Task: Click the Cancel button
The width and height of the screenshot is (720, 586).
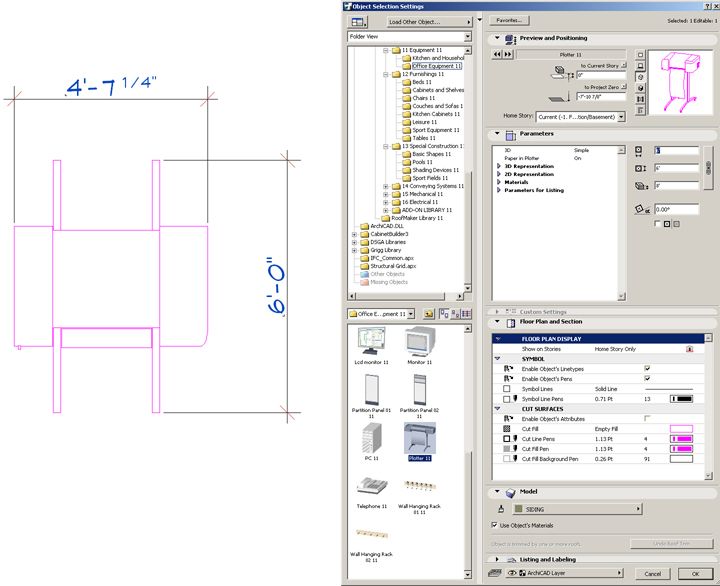Action: click(652, 574)
